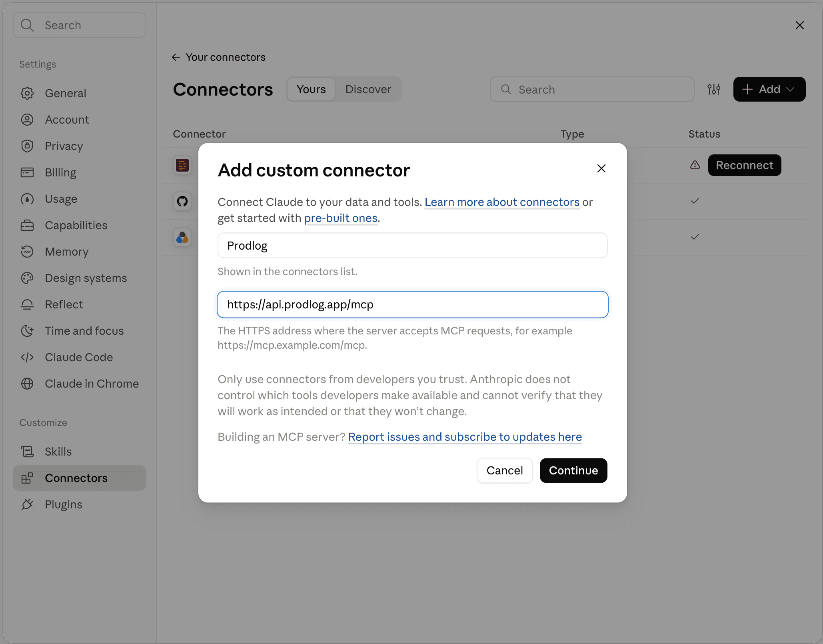The image size is (823, 644).
Task: Open Capabilities briefcase icon
Action: point(27,225)
